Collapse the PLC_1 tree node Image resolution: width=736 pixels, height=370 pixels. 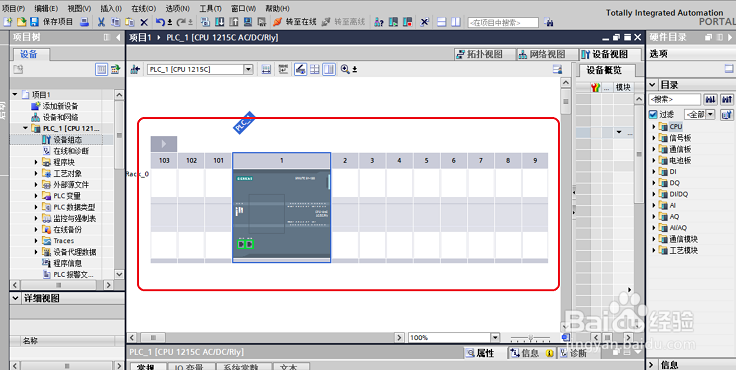coord(25,128)
